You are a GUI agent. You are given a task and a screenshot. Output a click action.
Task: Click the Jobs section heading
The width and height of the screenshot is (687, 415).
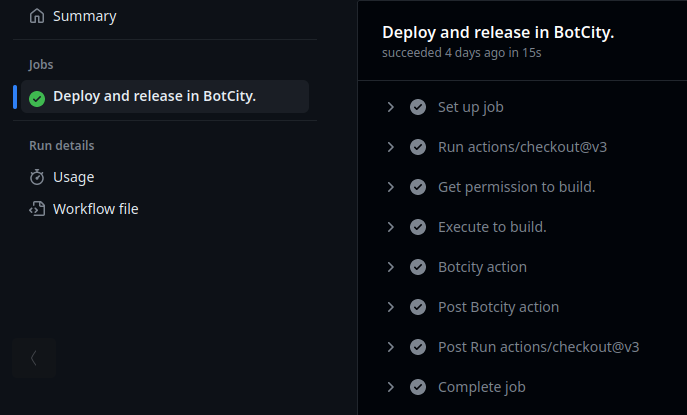(41, 65)
